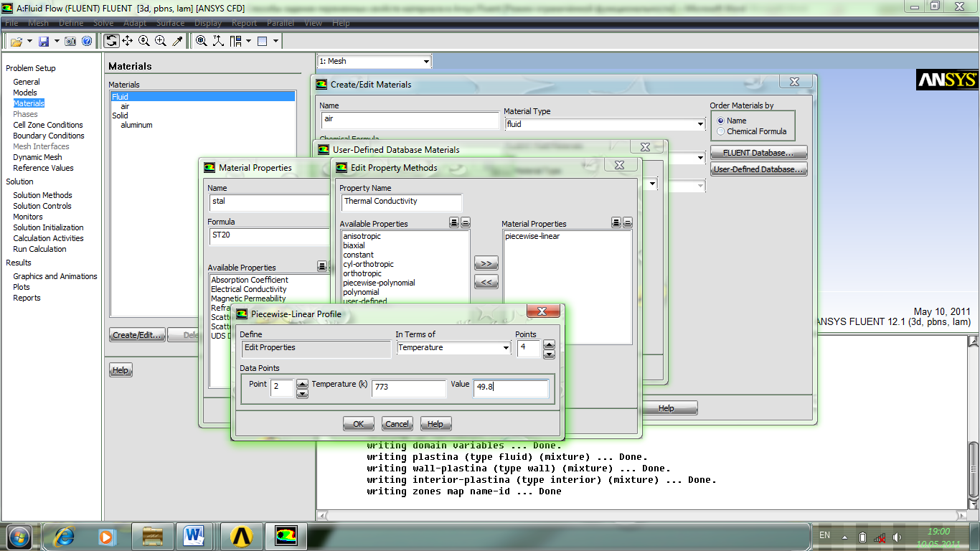
Task: Select the pan/translate view tool
Action: pyautogui.click(x=128, y=41)
